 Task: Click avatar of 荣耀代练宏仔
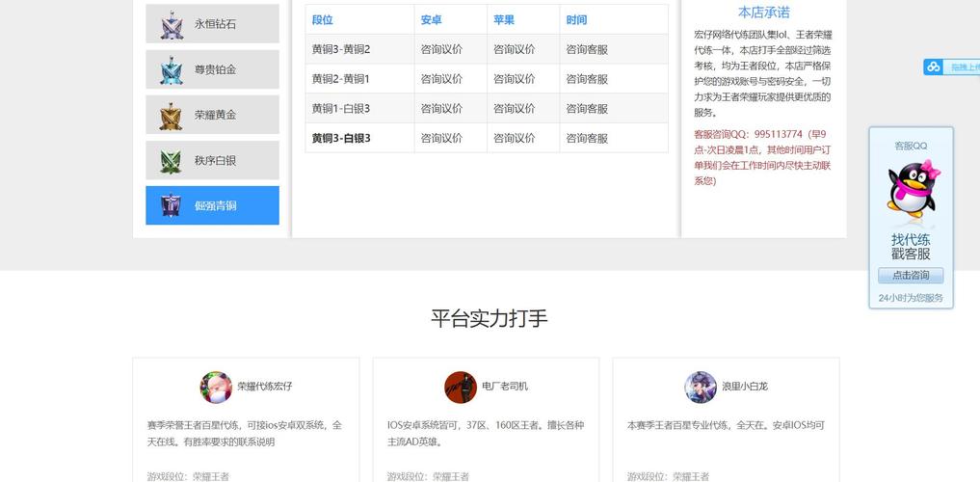(x=216, y=387)
